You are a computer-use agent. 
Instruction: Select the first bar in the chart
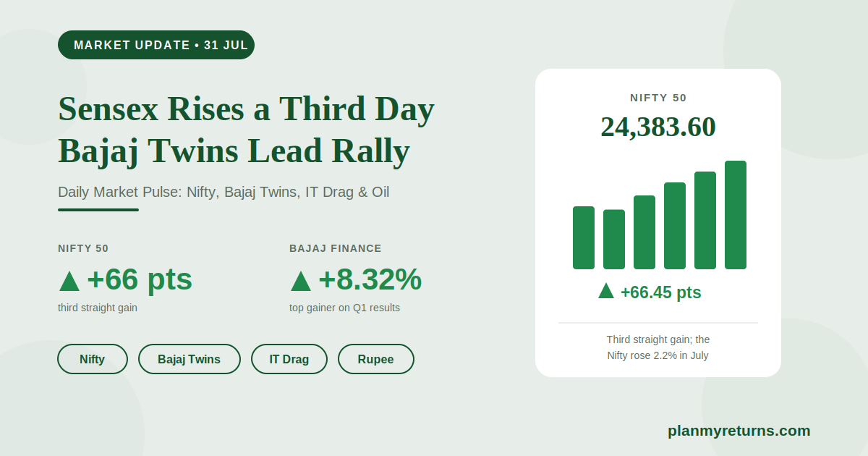(x=584, y=237)
